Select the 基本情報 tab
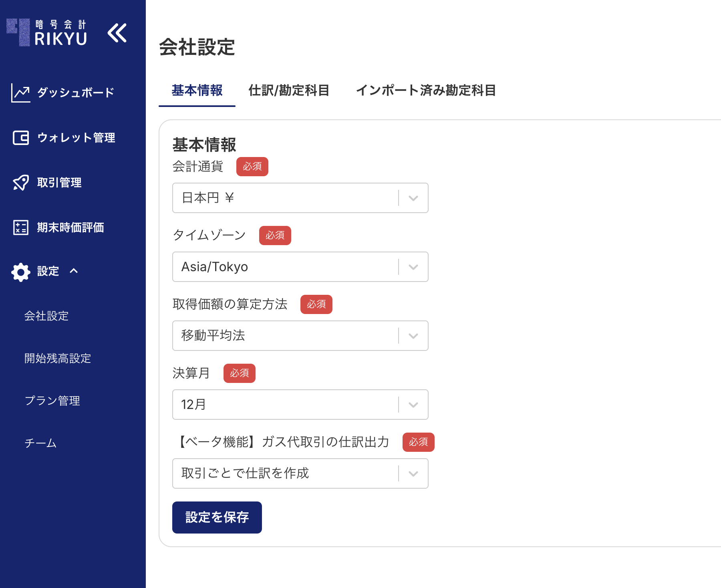 pyautogui.click(x=197, y=91)
